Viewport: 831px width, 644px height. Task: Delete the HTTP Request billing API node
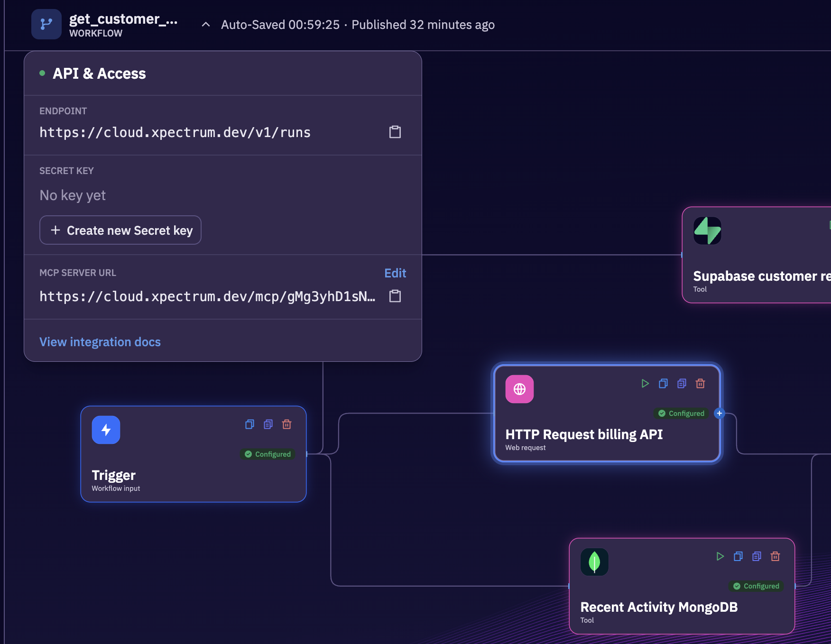click(701, 383)
